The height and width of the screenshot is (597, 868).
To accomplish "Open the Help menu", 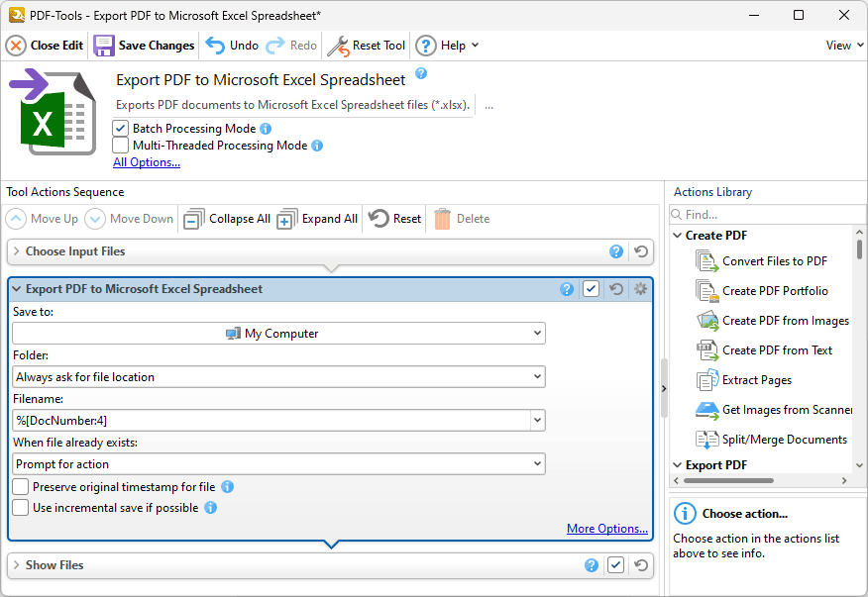I will point(447,46).
